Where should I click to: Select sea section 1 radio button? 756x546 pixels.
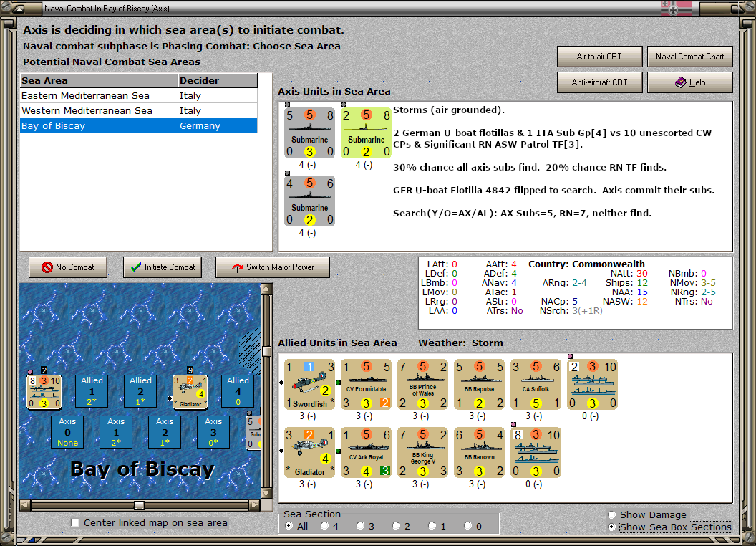click(432, 526)
